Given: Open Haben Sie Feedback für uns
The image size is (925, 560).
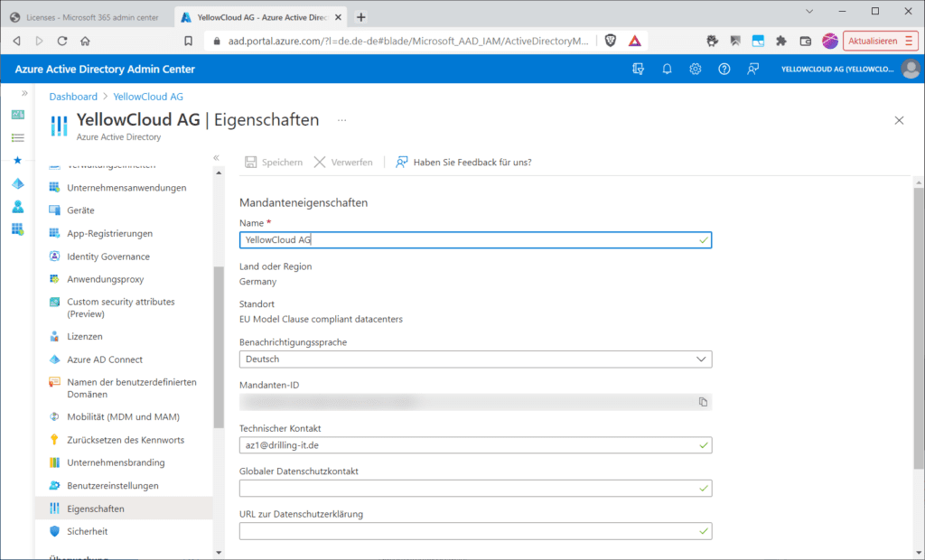Looking at the screenshot, I should tap(463, 163).
